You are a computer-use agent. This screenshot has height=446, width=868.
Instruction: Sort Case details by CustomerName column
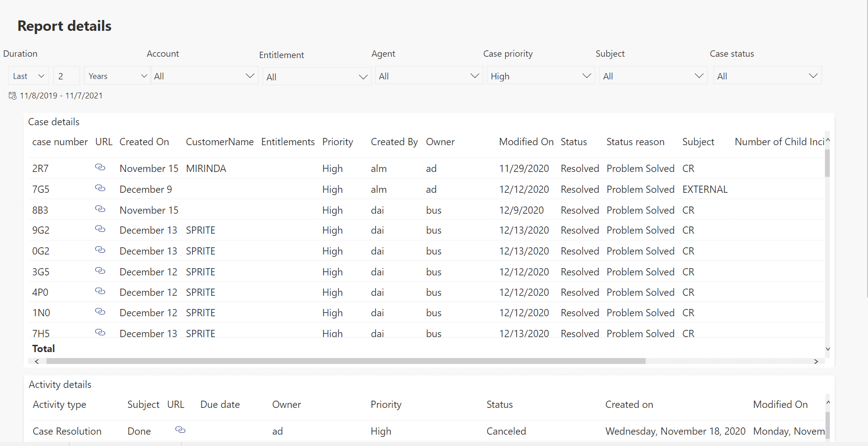220,142
